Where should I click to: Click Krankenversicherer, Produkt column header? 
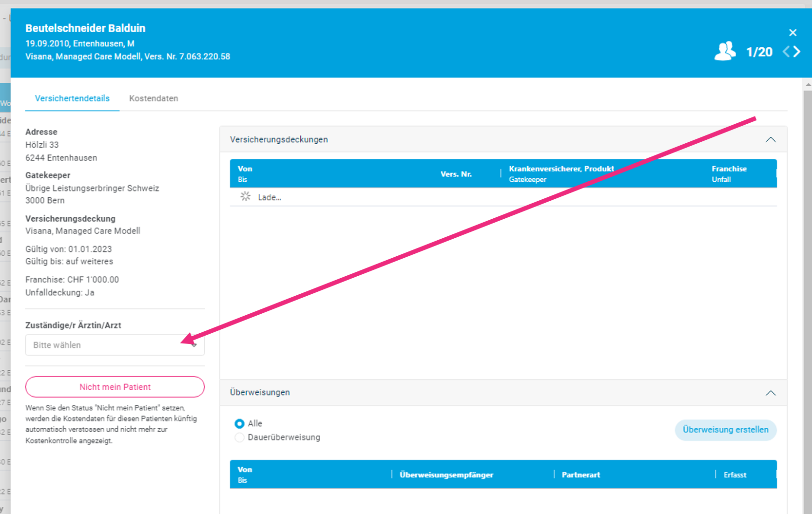click(x=561, y=169)
